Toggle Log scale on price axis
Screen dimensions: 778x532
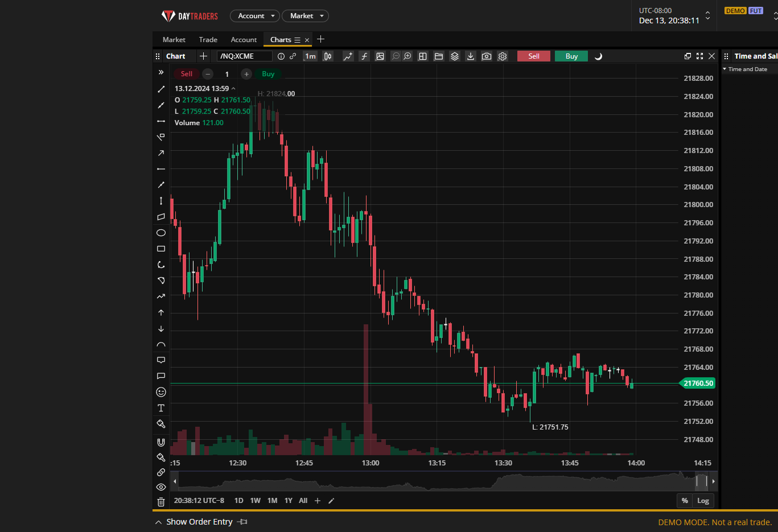(x=703, y=501)
